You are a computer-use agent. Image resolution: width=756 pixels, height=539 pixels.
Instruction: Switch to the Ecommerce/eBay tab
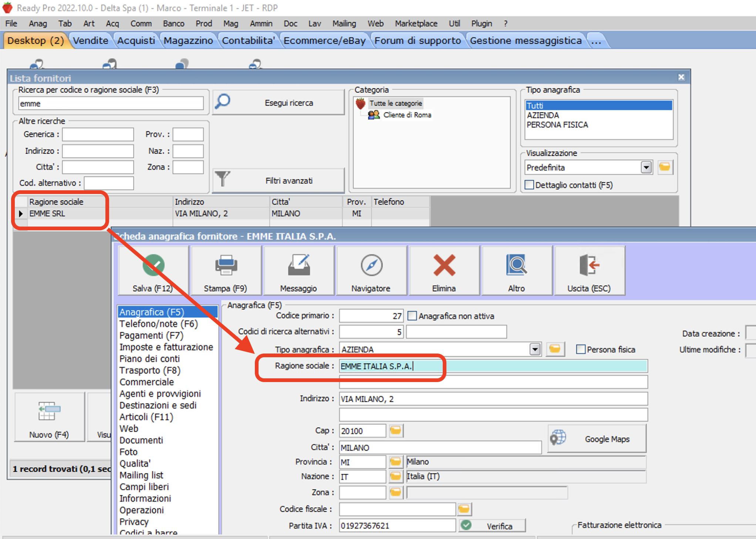tap(324, 40)
